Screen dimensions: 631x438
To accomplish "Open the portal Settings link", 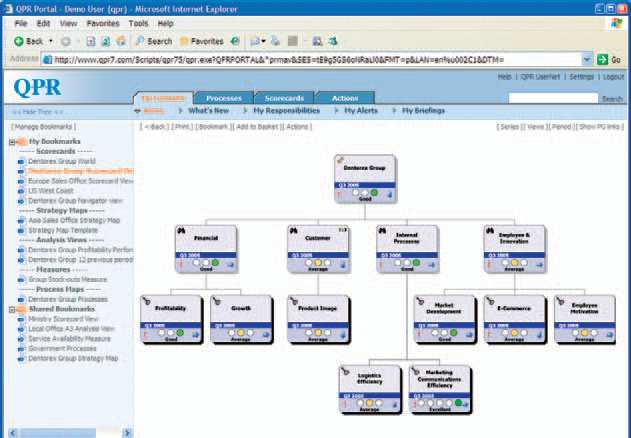I will click(x=582, y=77).
